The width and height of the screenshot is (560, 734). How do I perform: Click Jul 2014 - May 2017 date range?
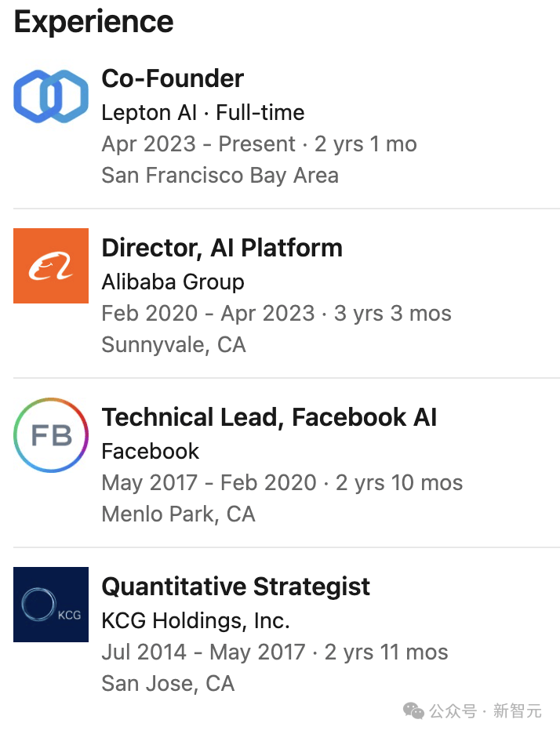(x=202, y=652)
